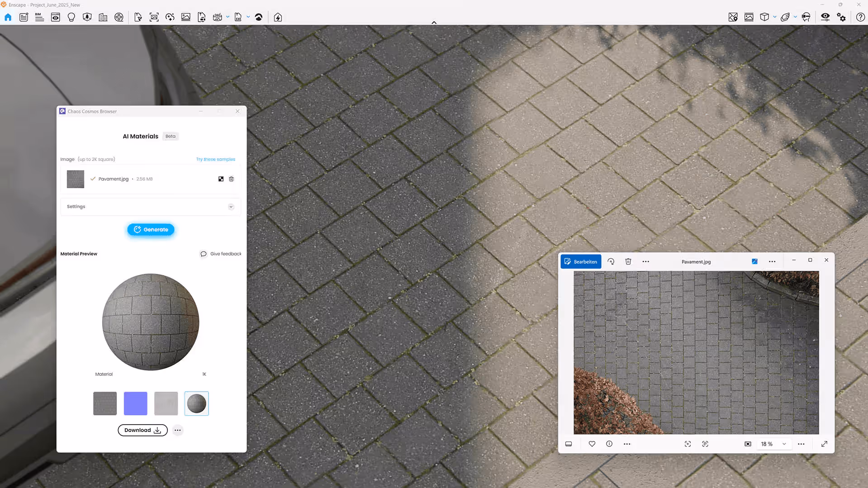The width and height of the screenshot is (868, 488).
Task: Click the EXE standalone export icon
Action: (x=238, y=17)
